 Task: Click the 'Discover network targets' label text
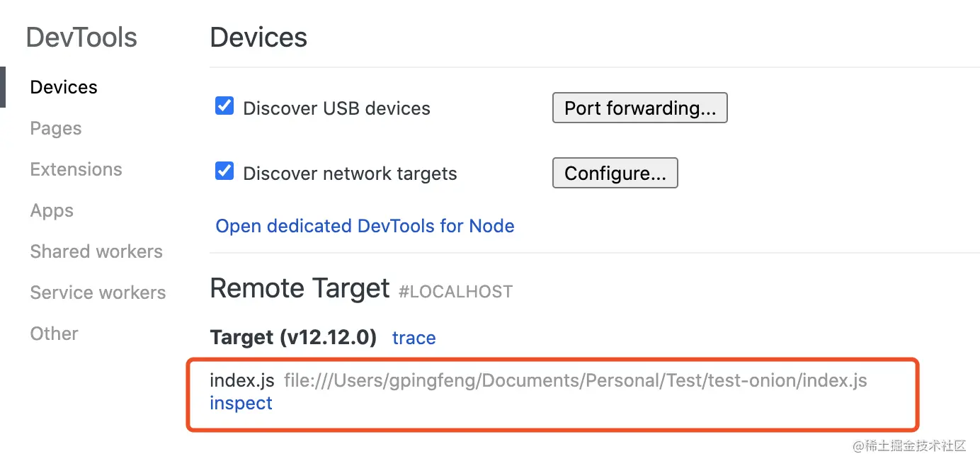point(350,174)
